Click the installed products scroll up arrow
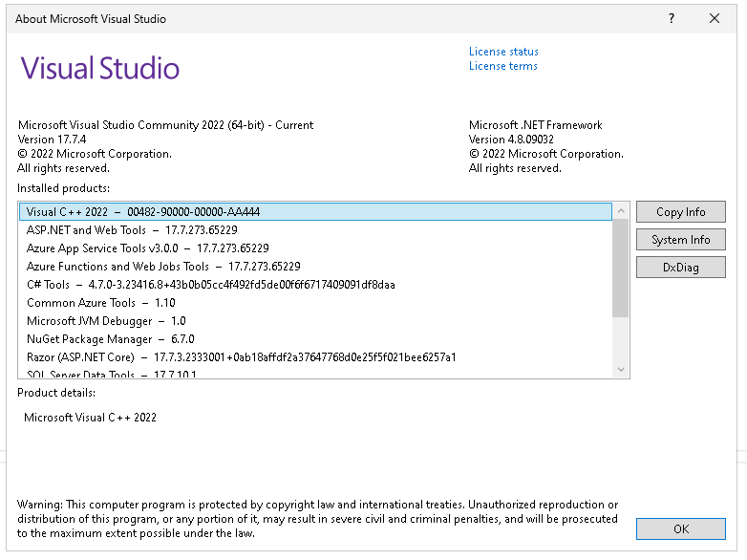Image resolution: width=747 pixels, height=560 pixels. coord(621,210)
